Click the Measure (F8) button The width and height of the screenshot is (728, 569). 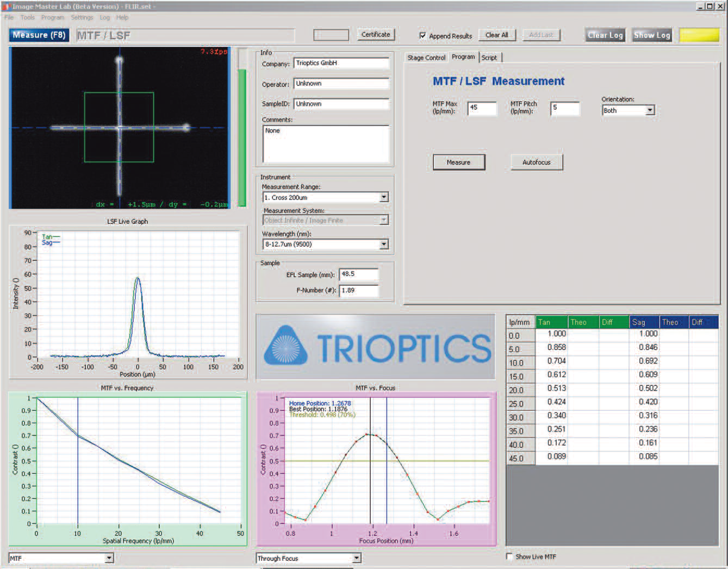pos(39,35)
